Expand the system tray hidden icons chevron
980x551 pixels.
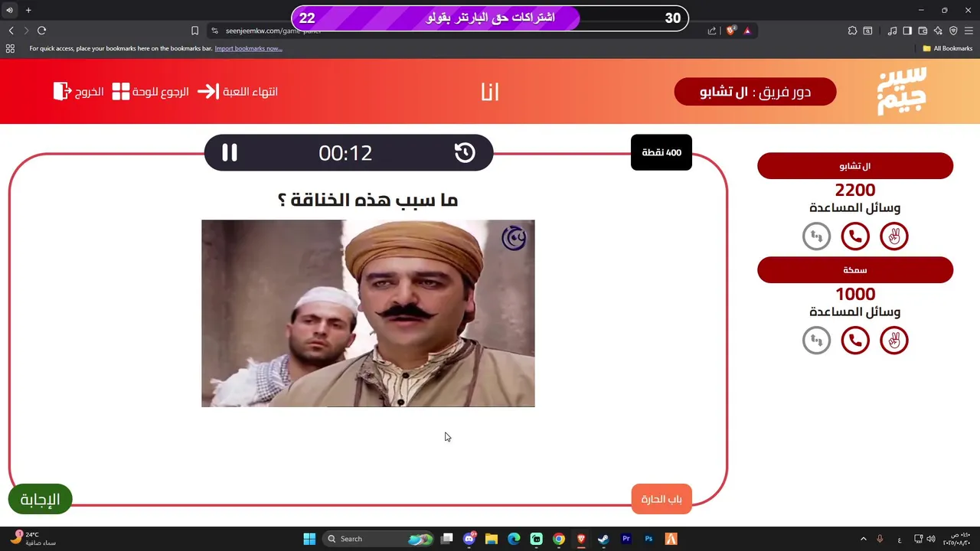tap(864, 539)
